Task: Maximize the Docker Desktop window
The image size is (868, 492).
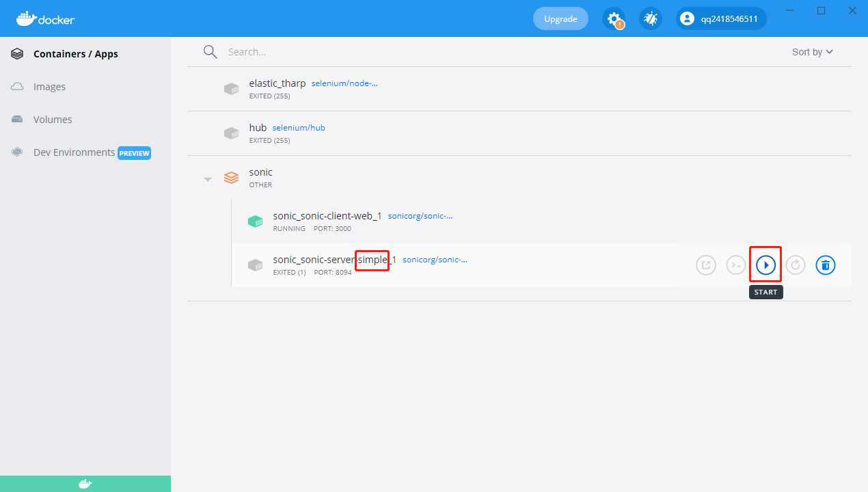Action: [822, 10]
